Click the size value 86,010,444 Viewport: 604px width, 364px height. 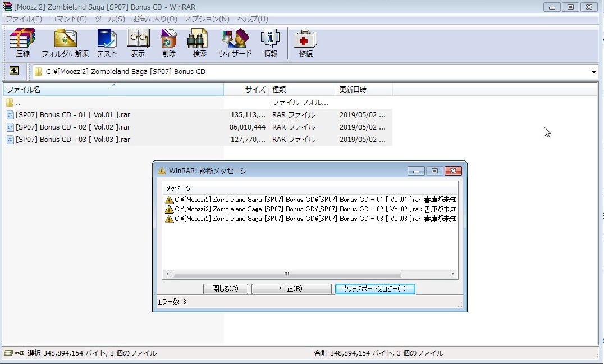(x=248, y=127)
